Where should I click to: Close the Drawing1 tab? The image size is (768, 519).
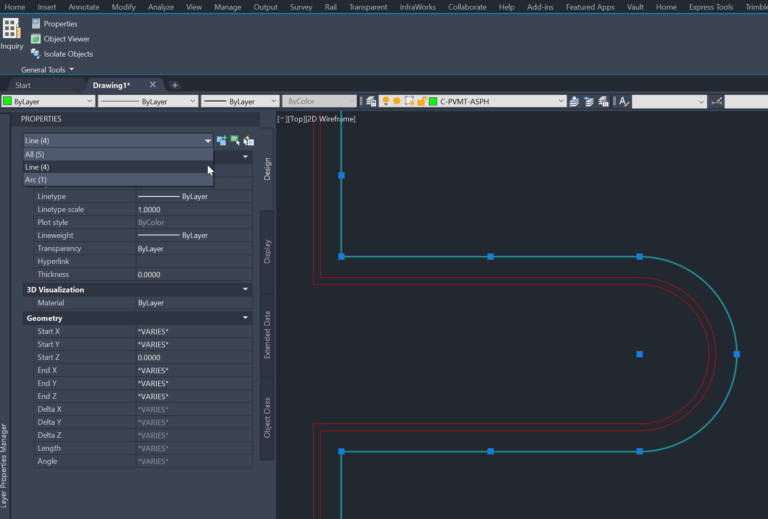153,85
